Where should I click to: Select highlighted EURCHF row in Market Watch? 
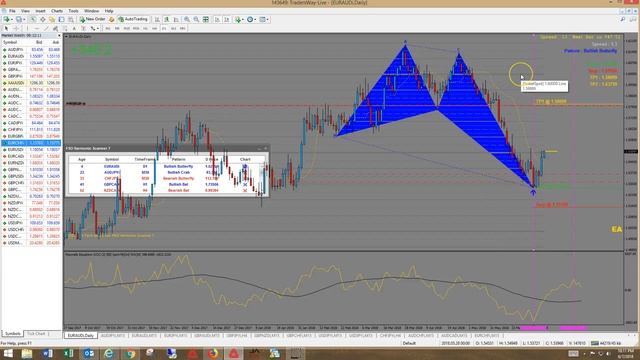pyautogui.click(x=31, y=143)
